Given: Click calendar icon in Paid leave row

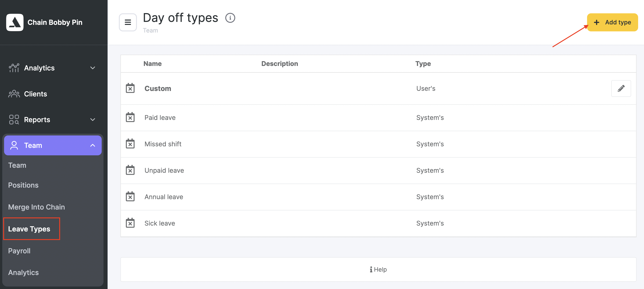Looking at the screenshot, I should 130,117.
